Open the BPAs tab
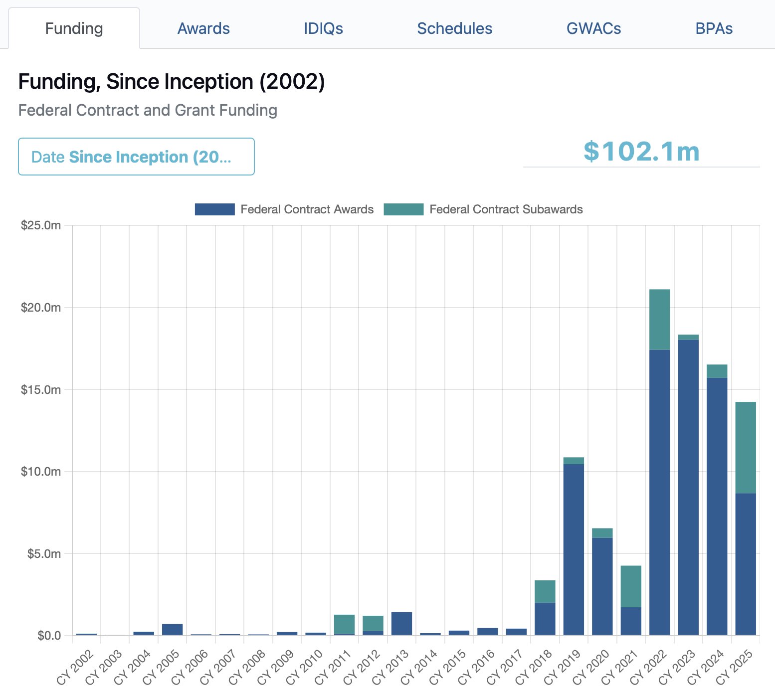This screenshot has width=775, height=700. coord(714,28)
